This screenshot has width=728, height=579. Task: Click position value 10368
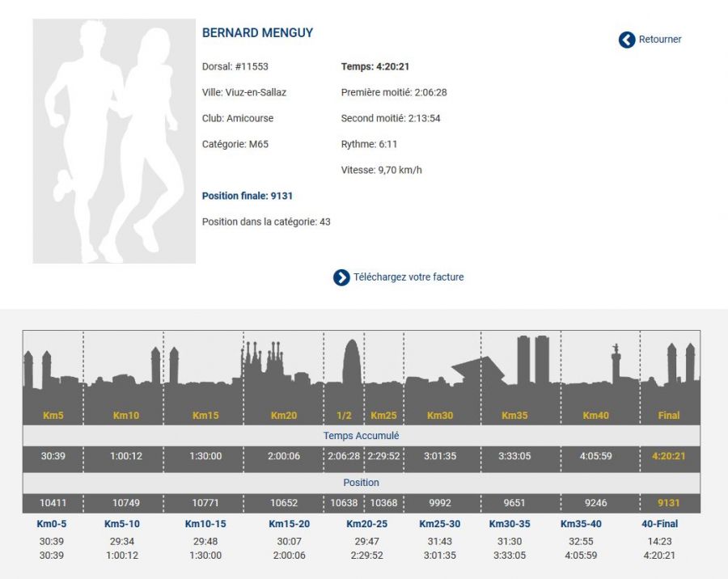(384, 503)
